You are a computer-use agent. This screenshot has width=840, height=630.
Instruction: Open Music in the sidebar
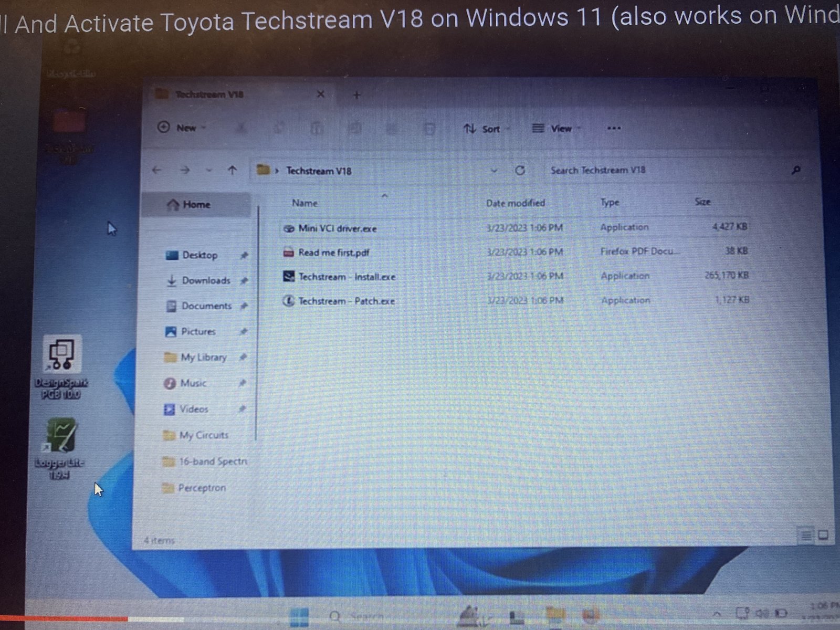pos(193,383)
